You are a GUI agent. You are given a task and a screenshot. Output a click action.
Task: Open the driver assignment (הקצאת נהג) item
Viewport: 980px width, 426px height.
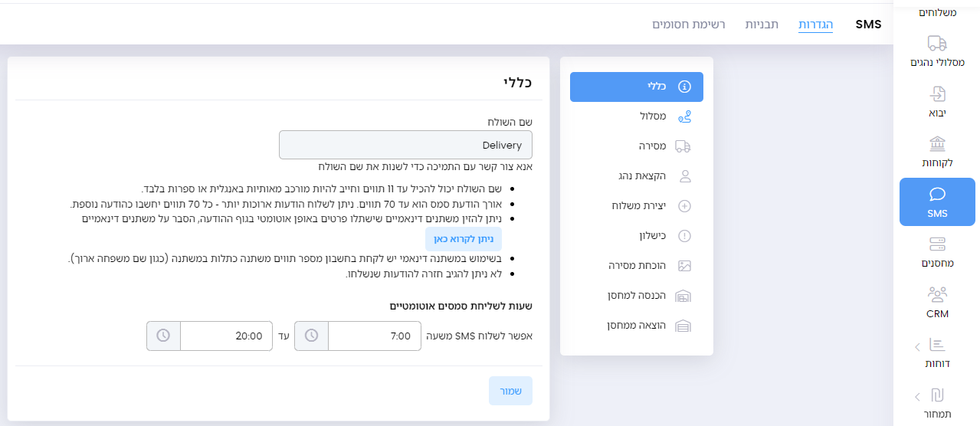[637, 176]
